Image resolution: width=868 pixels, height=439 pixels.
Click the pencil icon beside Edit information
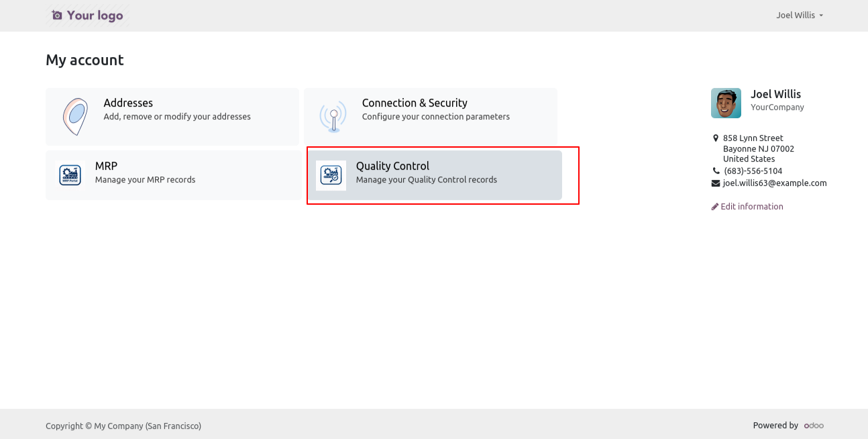coord(715,207)
